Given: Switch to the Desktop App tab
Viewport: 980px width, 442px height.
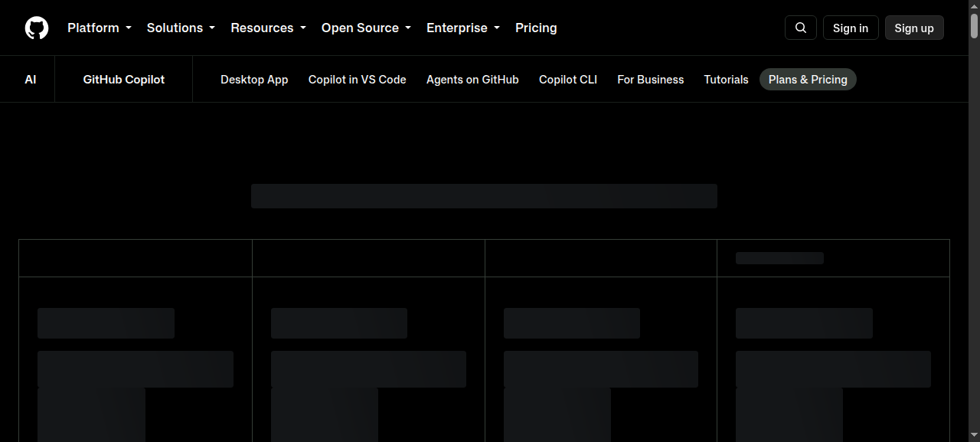Looking at the screenshot, I should pyautogui.click(x=254, y=80).
